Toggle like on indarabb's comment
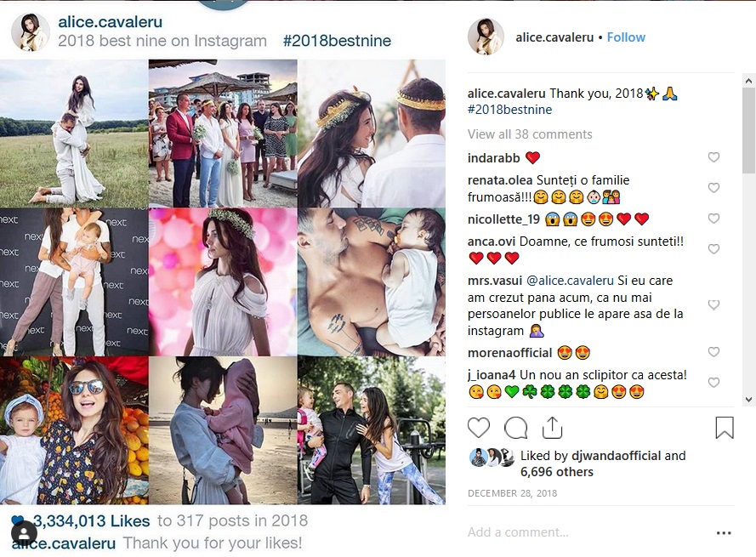This screenshot has width=756, height=557. (x=713, y=157)
